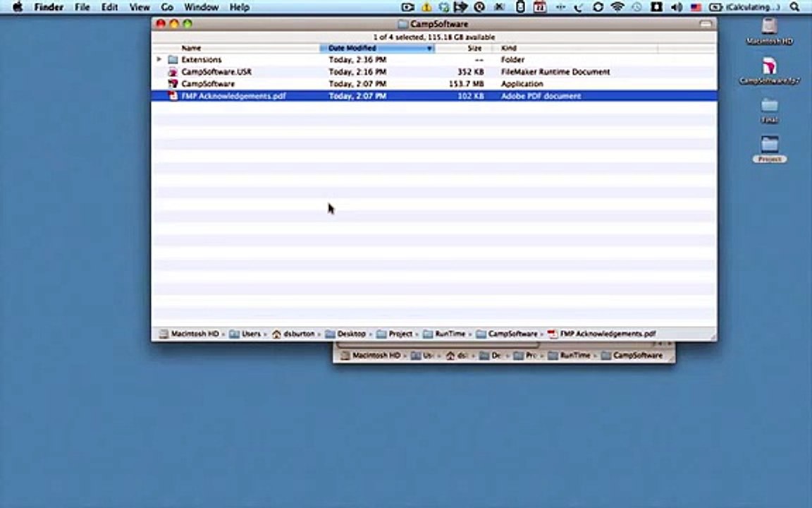The image size is (812, 508).
Task: Open the Edit menu
Action: (109, 7)
